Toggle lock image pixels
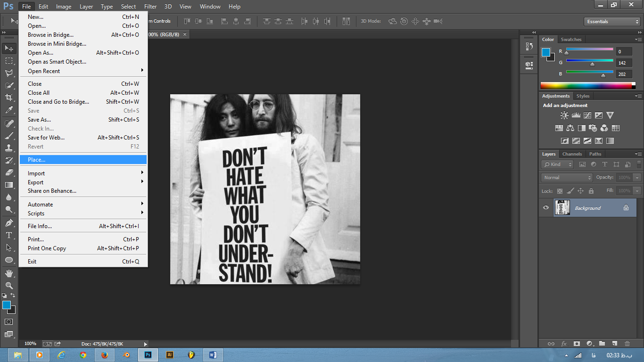This screenshot has width=644, height=362. click(570, 191)
